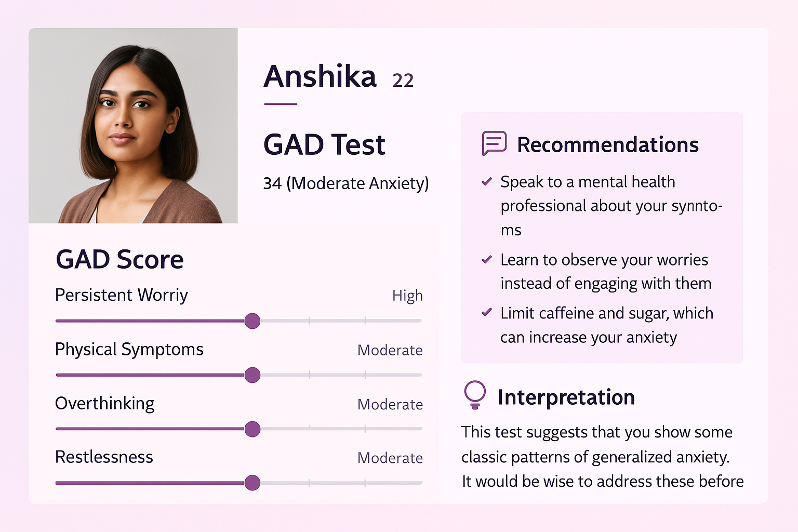Click the Anshika name heading
Screen dimensions: 798x532
pos(320,77)
